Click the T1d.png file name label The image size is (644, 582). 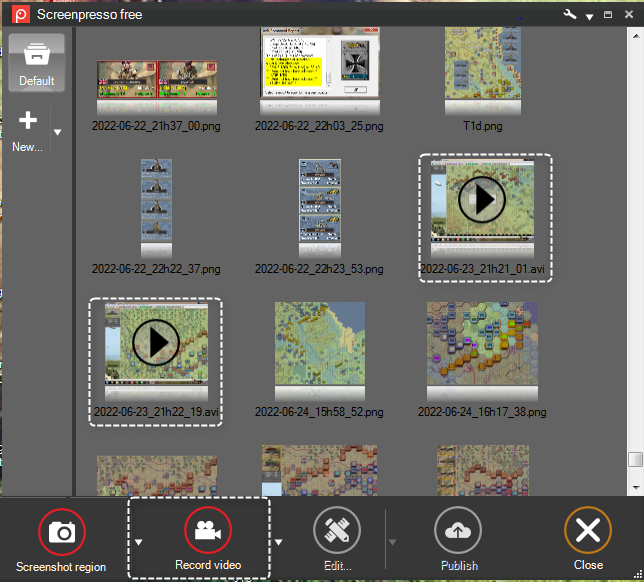tap(483, 126)
